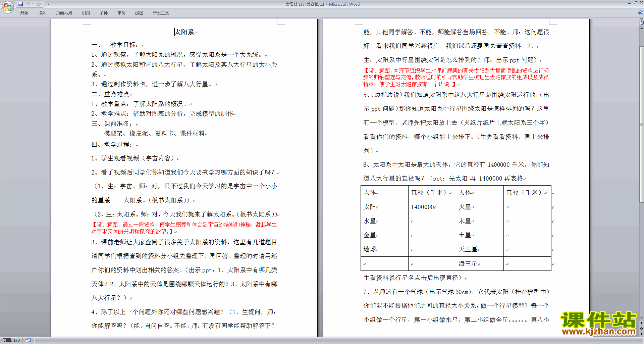The height and width of the screenshot is (344, 644).
Task: Switch to 页面布局 tab
Action: (x=64, y=13)
